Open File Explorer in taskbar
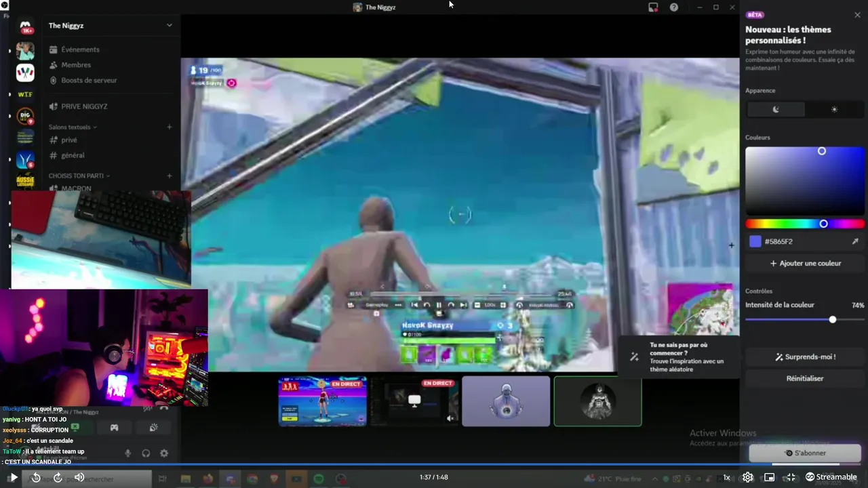The width and height of the screenshot is (868, 488). [x=186, y=479]
